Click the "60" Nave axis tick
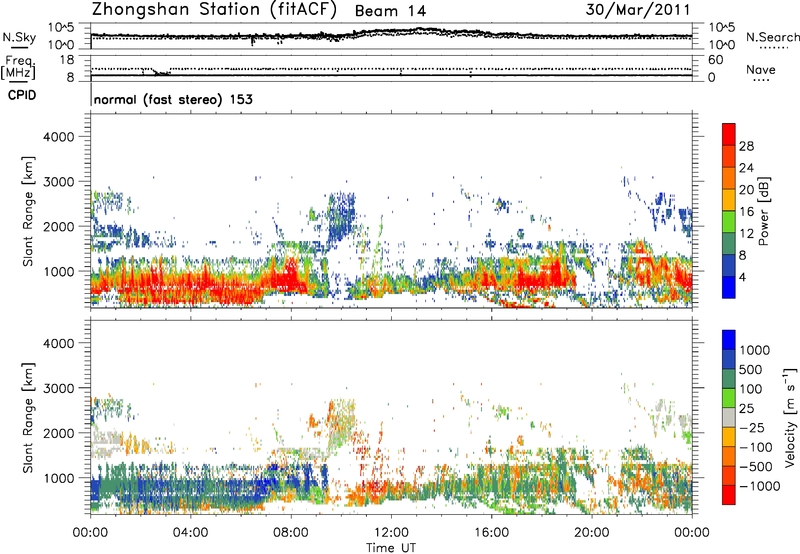This screenshot has width=800, height=554. pos(716,60)
